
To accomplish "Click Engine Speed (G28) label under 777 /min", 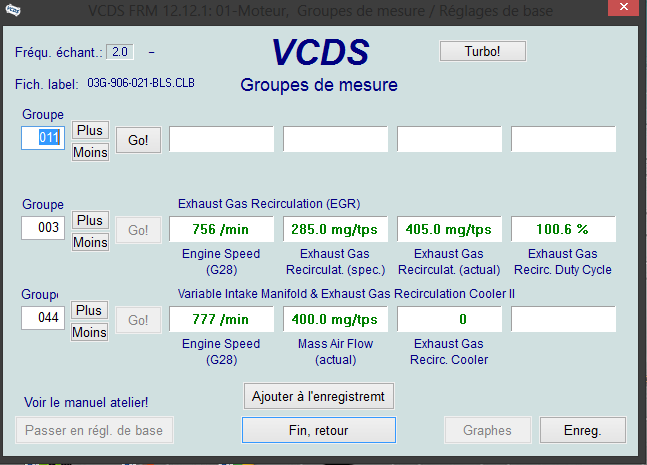I will pos(221,352).
